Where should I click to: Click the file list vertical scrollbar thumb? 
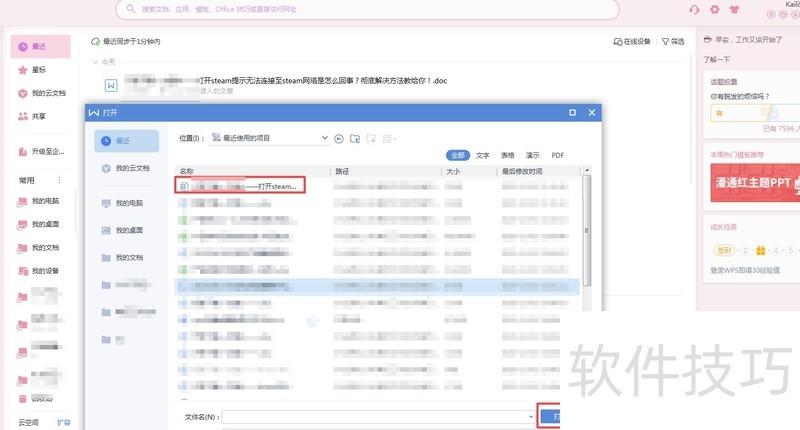point(587,230)
